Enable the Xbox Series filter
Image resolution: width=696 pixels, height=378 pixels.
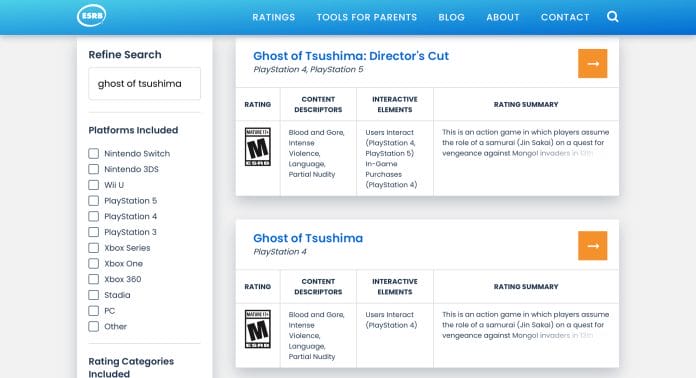(x=94, y=248)
